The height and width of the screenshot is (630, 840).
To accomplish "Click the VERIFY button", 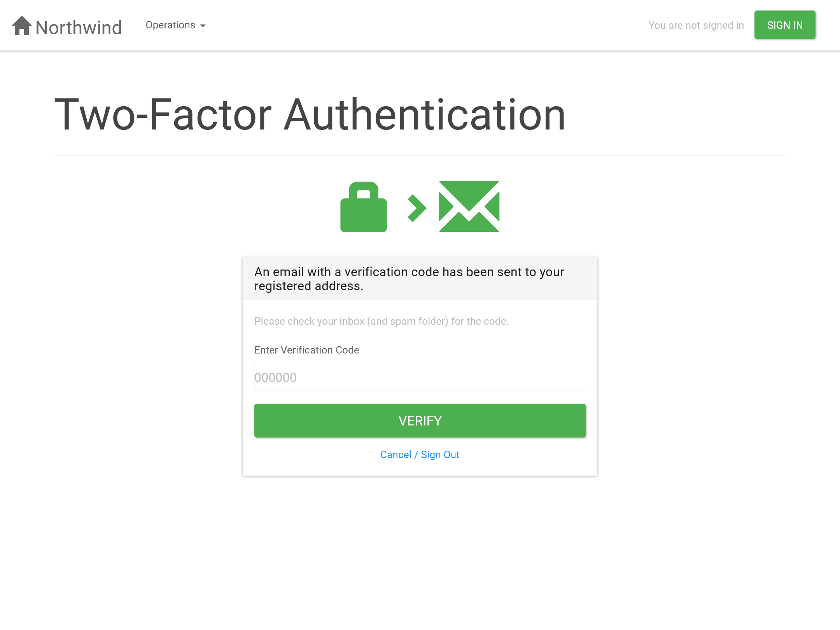I will [420, 421].
